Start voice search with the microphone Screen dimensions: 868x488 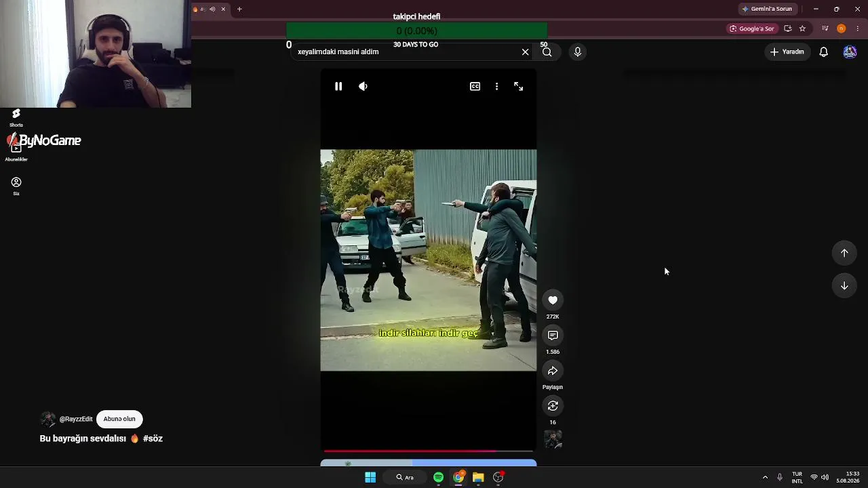578,52
